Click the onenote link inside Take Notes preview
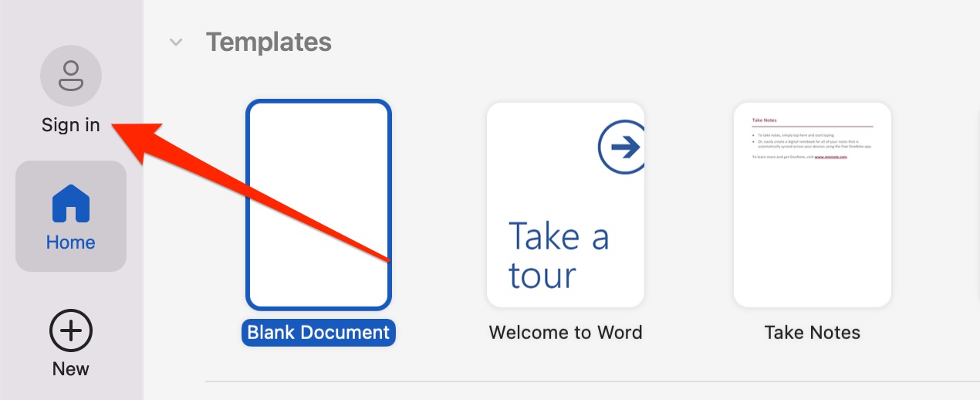980x400 pixels. click(831, 157)
